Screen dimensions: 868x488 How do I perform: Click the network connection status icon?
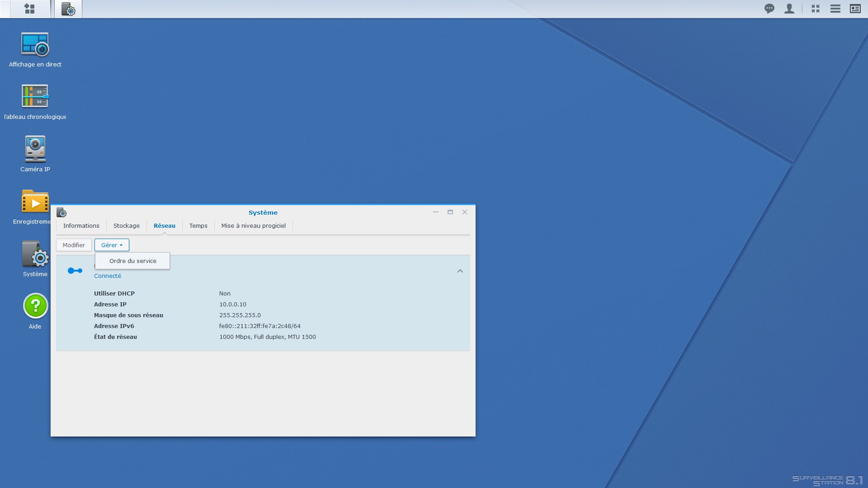75,271
